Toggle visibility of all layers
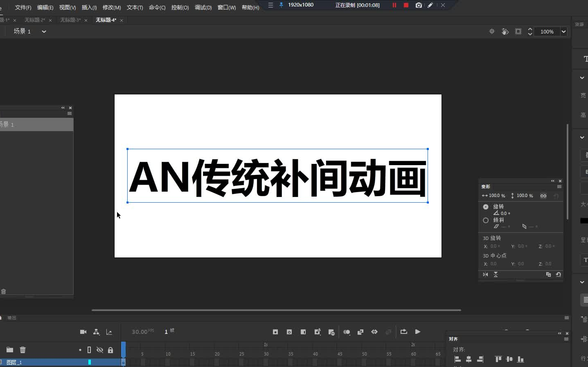 point(100,350)
